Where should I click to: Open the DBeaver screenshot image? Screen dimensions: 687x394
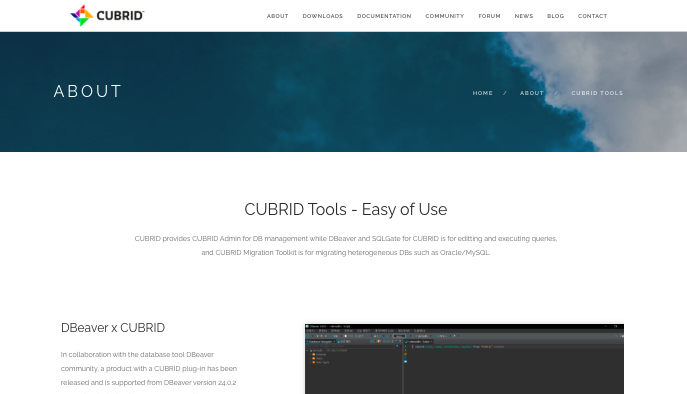pos(464,359)
